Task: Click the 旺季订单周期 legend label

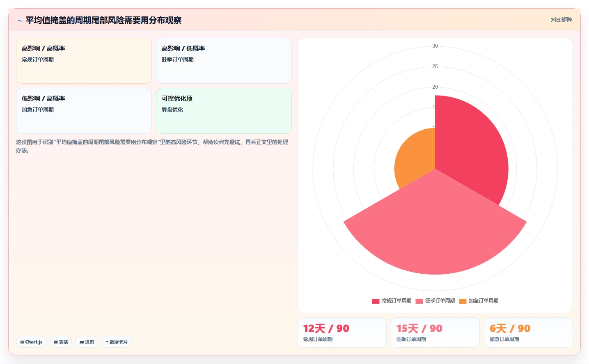Action: tap(440, 301)
